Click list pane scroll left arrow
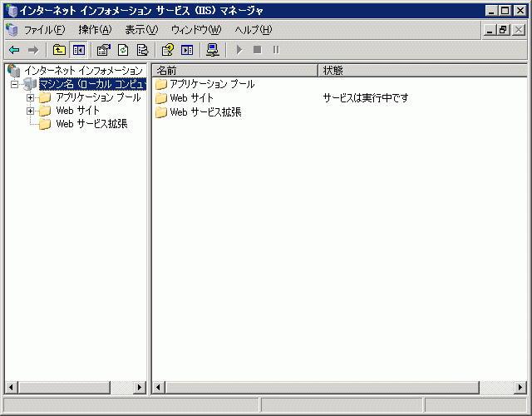Image resolution: width=532 pixels, height=416 pixels. pos(159,387)
